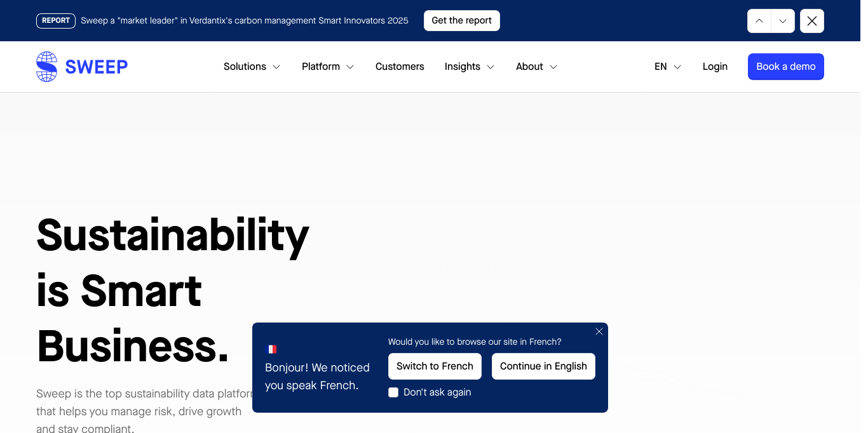This screenshot has height=433, width=868.
Task: Select Customers in the navigation bar
Action: [x=400, y=66]
